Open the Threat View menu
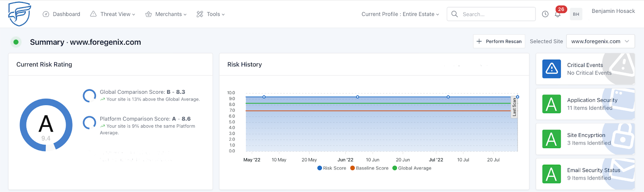The width and height of the screenshot is (644, 192). click(113, 14)
